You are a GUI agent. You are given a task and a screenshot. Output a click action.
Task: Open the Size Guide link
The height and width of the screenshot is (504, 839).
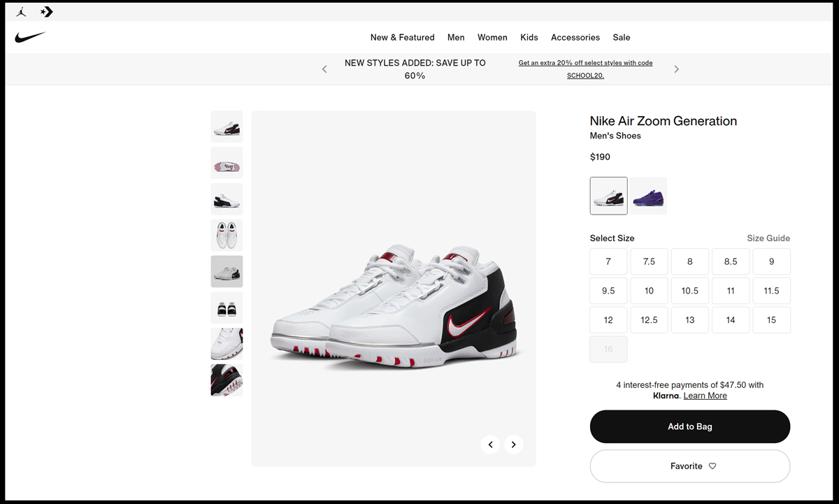pos(768,238)
